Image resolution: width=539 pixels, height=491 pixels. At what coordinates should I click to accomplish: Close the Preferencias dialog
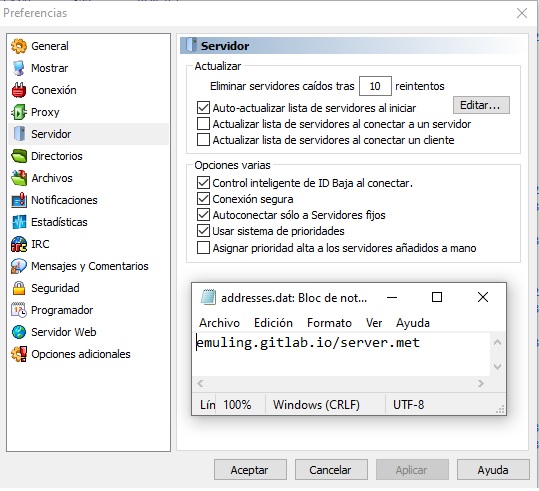click(522, 13)
